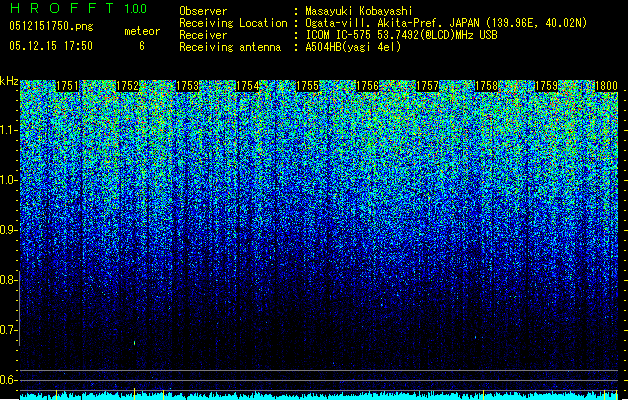Click the 0.7 frequency axis tick label
This screenshot has height=400, width=629.
tap(7, 330)
